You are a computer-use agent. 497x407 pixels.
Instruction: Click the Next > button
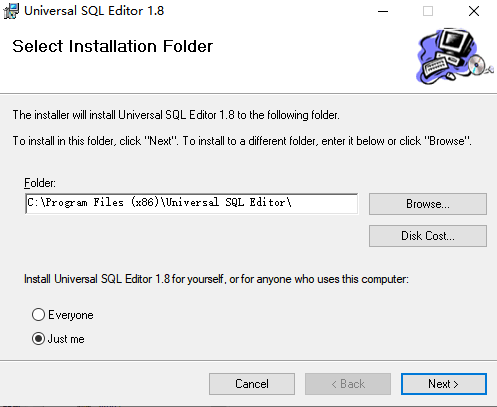click(x=444, y=384)
